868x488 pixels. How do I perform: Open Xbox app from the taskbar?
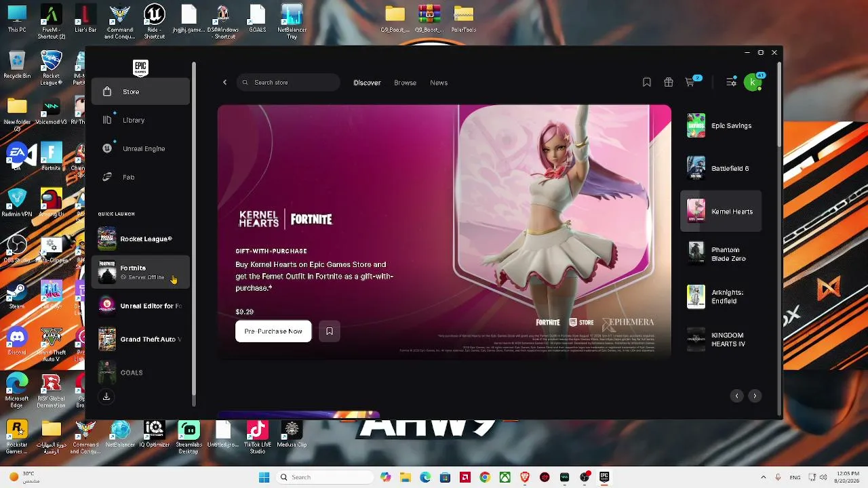point(505,477)
